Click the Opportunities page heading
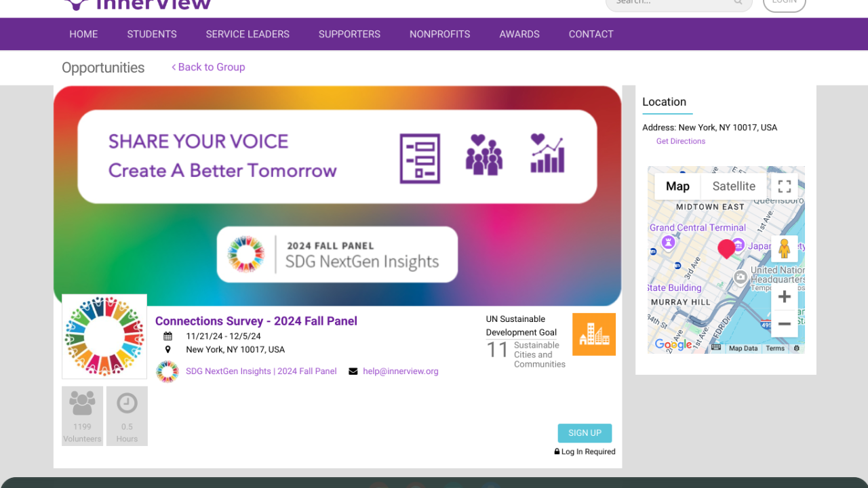The width and height of the screenshot is (868, 488). click(103, 68)
